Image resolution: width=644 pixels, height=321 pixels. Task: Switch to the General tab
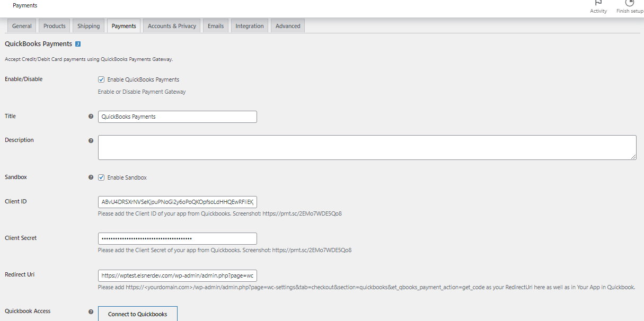tap(22, 26)
